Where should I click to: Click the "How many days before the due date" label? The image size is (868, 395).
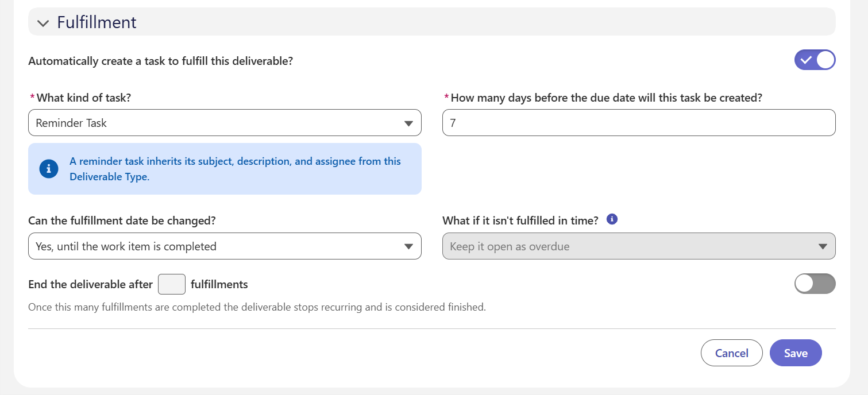coord(606,98)
